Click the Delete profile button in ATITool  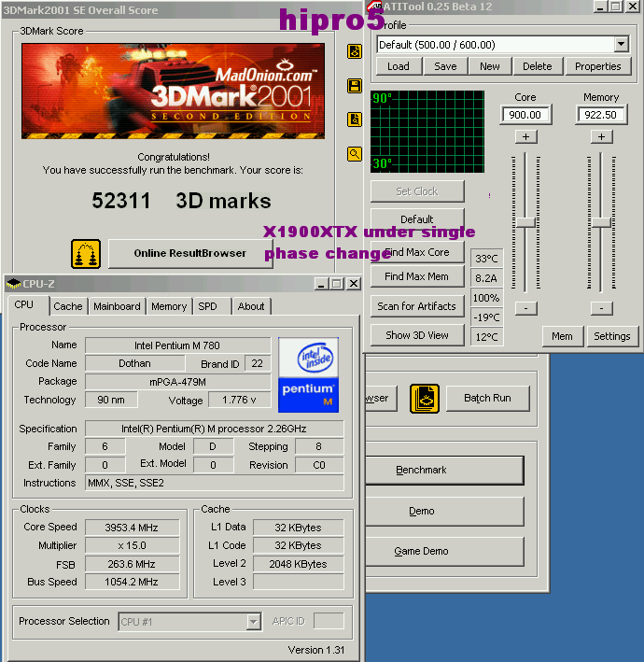point(538,66)
